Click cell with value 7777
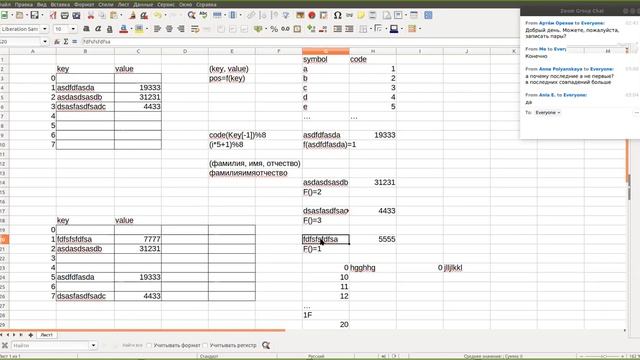Viewport: 640px width, 360px height. [x=138, y=239]
